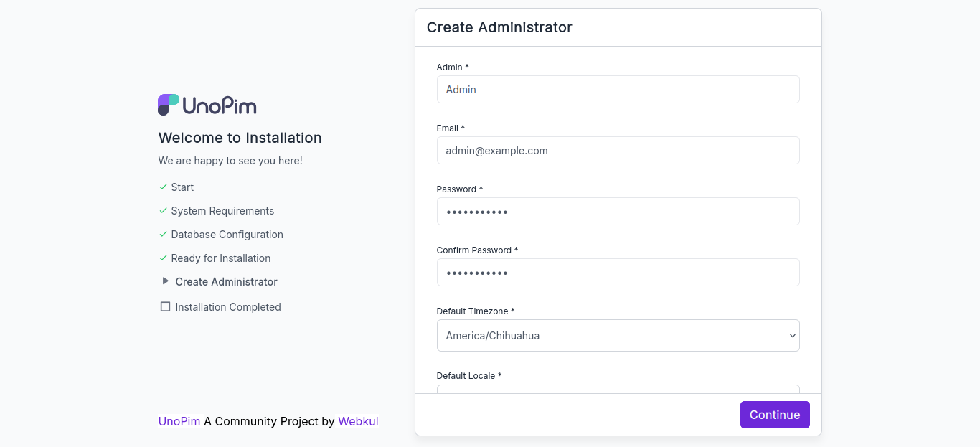The height and width of the screenshot is (447, 980).
Task: Focus the Password input field
Action: [618, 211]
